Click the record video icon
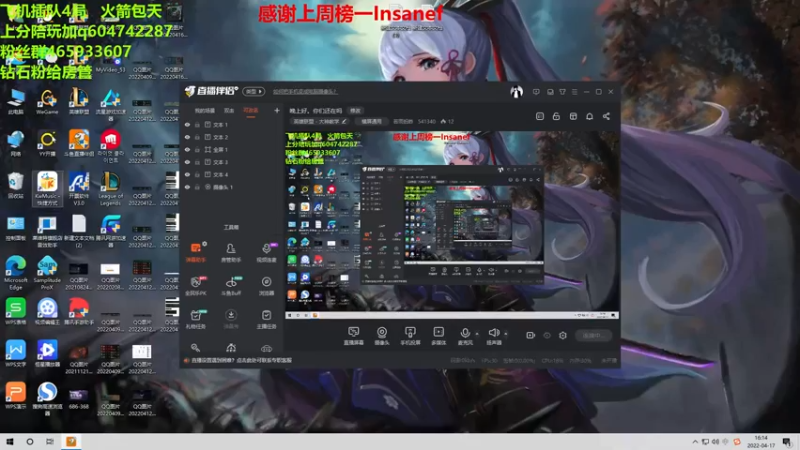Image resolution: width=800 pixels, height=450 pixels. click(x=531, y=335)
